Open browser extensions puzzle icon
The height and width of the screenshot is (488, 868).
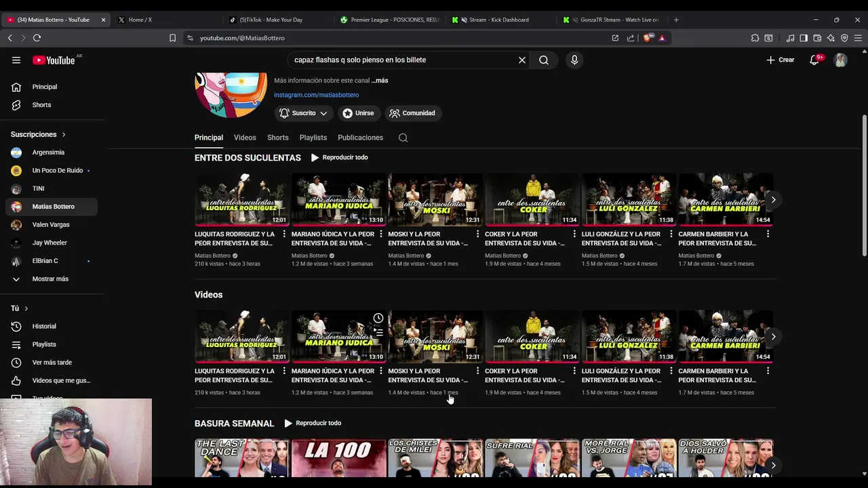pos(755,38)
